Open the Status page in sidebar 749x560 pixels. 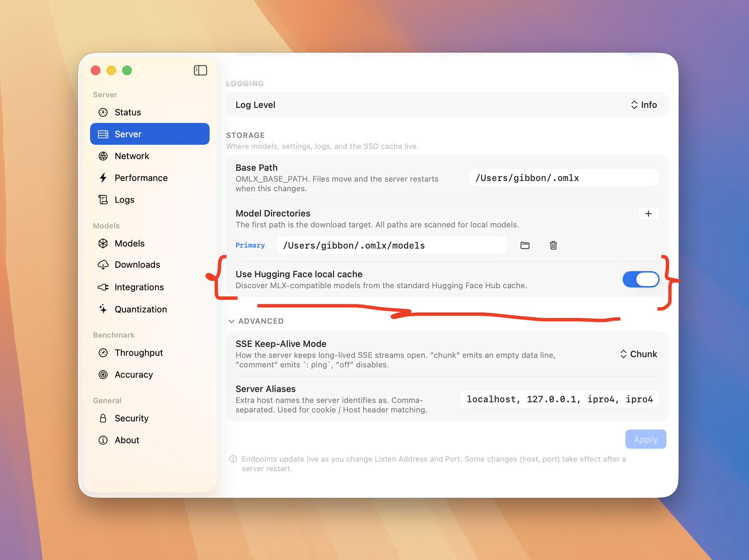pos(150,112)
